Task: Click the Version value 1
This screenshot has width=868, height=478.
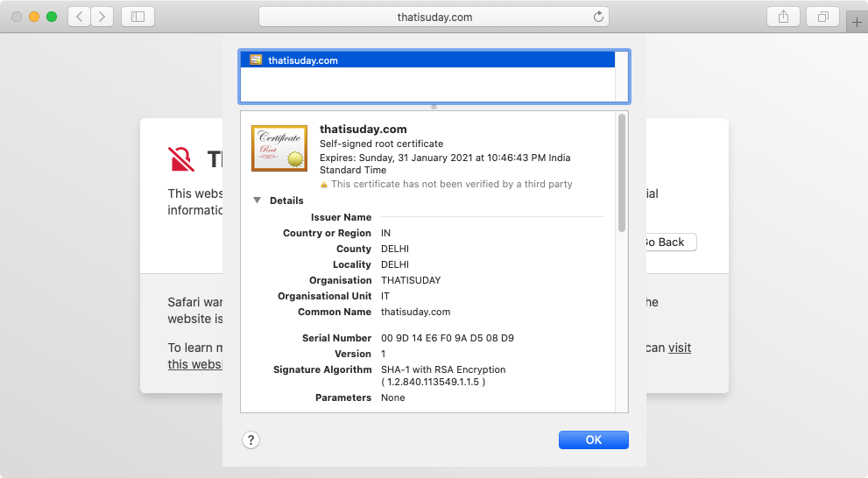Action: (x=383, y=354)
